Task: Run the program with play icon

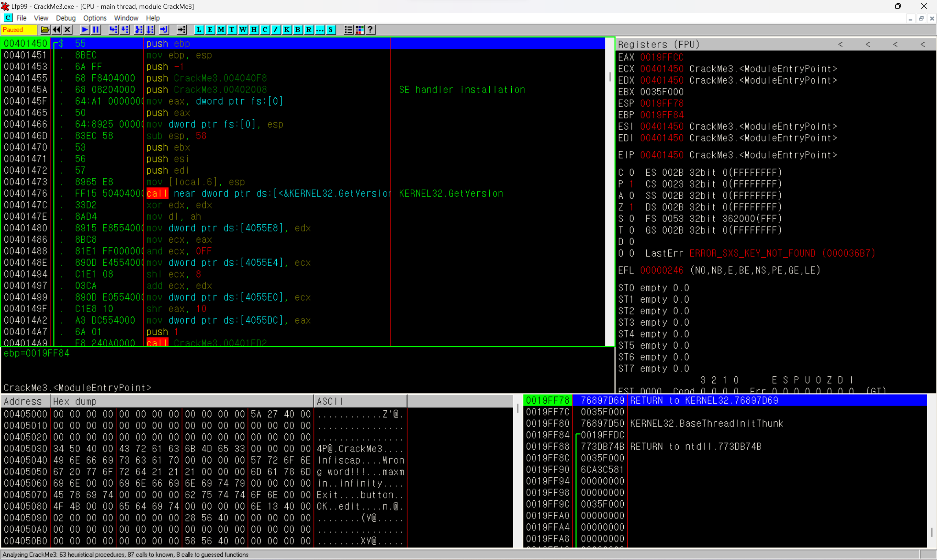Action: pos(85,30)
